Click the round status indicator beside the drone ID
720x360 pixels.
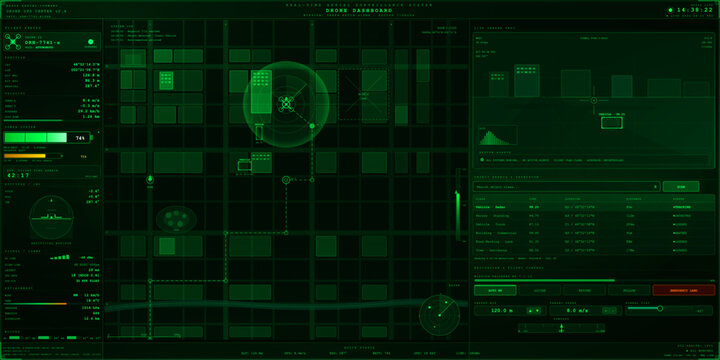coord(91,42)
